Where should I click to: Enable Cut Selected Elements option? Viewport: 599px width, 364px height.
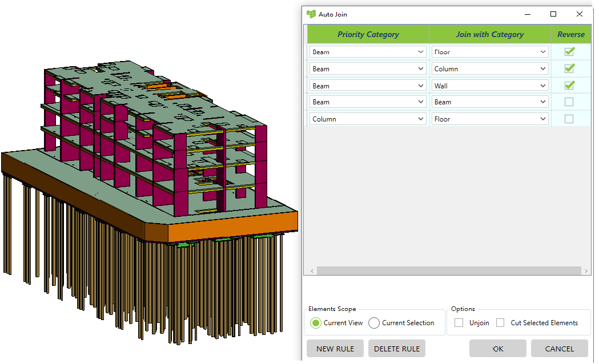pyautogui.click(x=500, y=322)
